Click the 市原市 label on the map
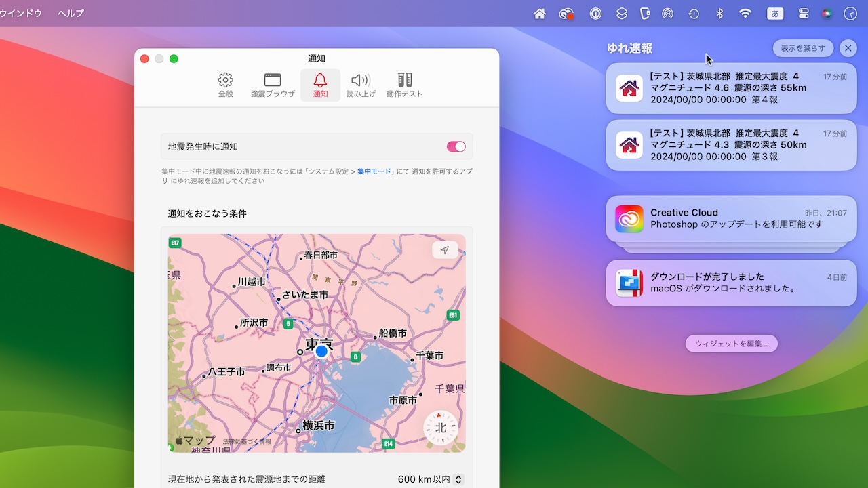This screenshot has width=868, height=488. pyautogui.click(x=403, y=401)
